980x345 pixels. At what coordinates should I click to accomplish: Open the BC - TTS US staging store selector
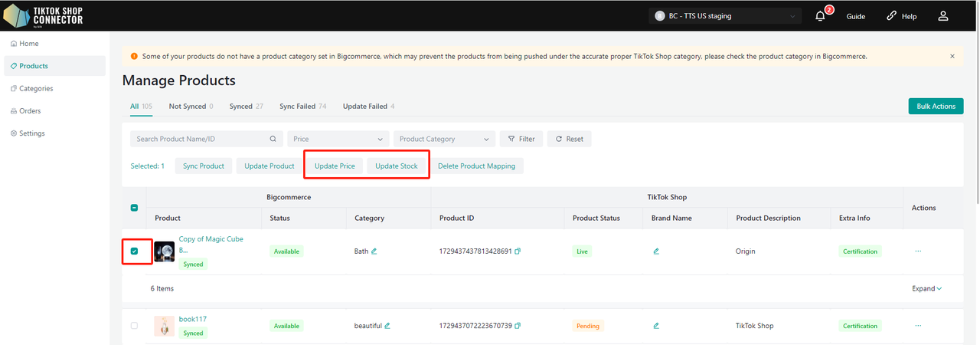tap(725, 16)
